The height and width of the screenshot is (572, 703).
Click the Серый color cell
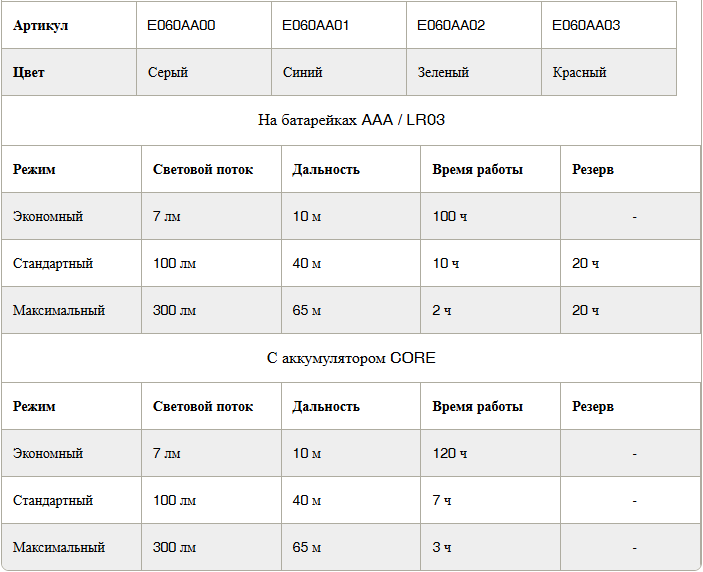[204, 72]
